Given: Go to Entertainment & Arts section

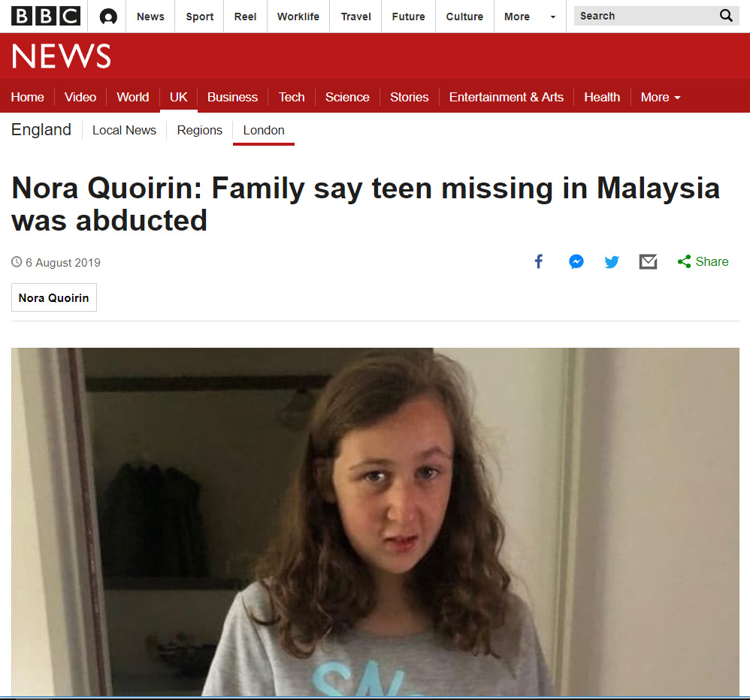Looking at the screenshot, I should [x=506, y=97].
